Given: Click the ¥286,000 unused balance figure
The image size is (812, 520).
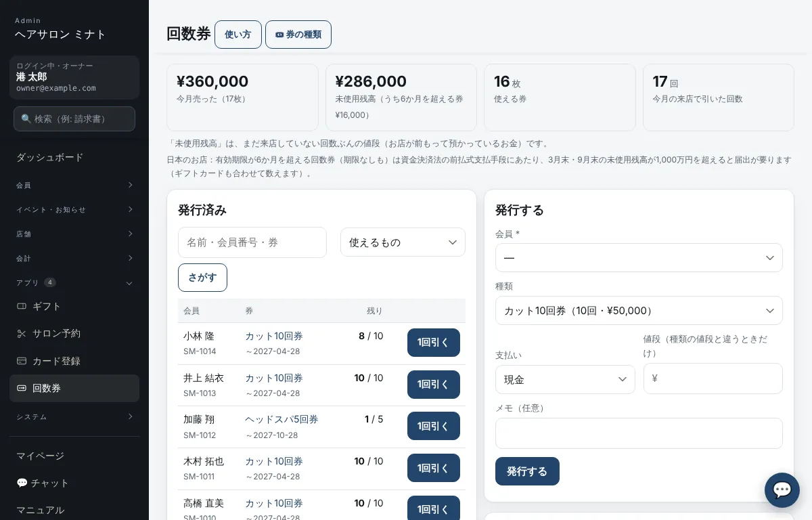Looking at the screenshot, I should click(x=371, y=82).
